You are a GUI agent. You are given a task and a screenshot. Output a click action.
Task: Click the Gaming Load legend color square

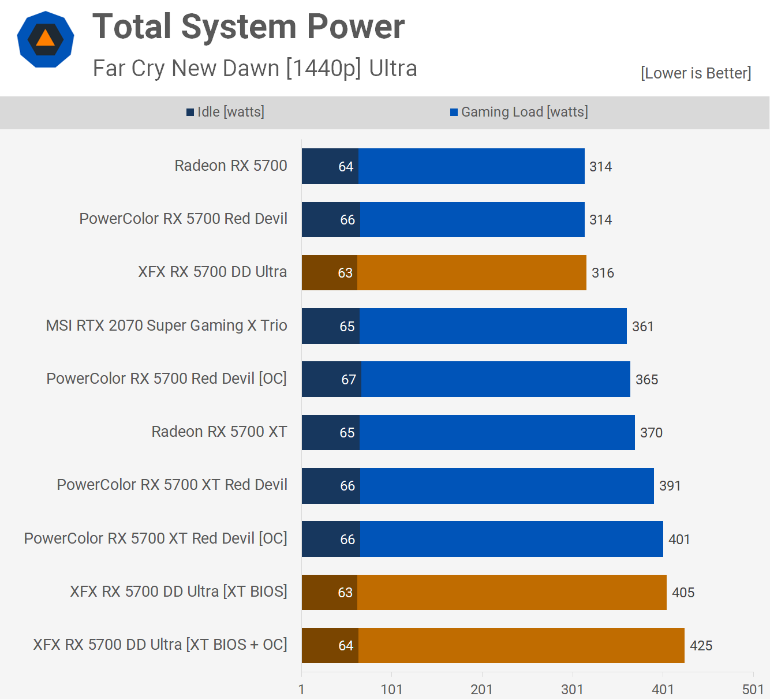tap(454, 112)
